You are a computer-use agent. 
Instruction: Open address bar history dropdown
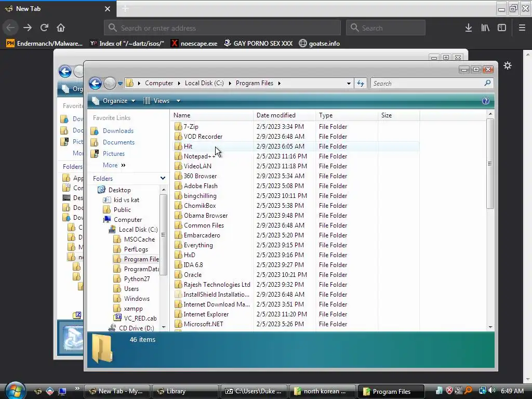pyautogui.click(x=349, y=84)
